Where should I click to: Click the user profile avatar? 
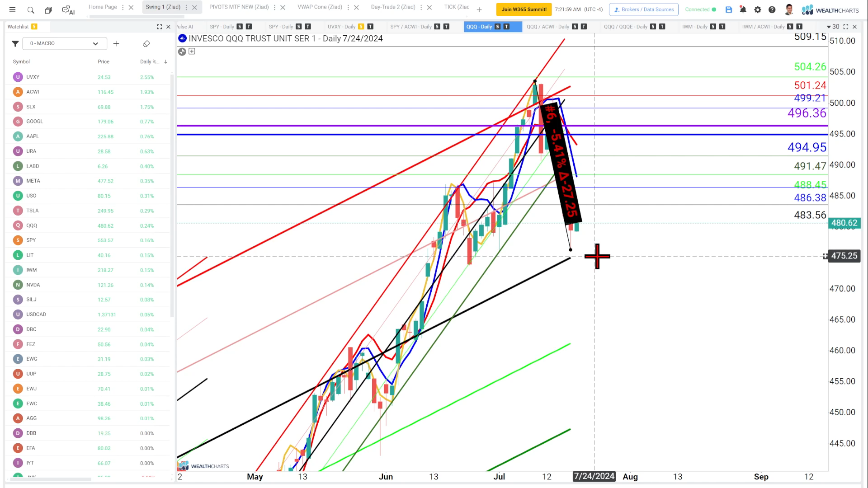[789, 9]
